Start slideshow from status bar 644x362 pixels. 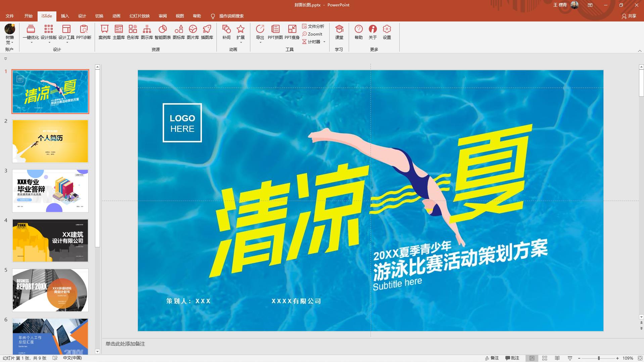(x=570, y=358)
